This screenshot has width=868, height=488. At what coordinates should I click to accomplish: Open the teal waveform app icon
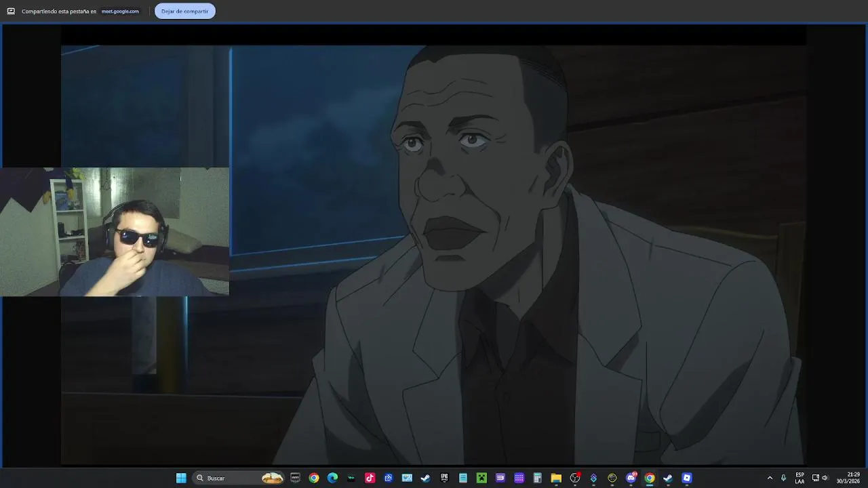[x=351, y=478]
